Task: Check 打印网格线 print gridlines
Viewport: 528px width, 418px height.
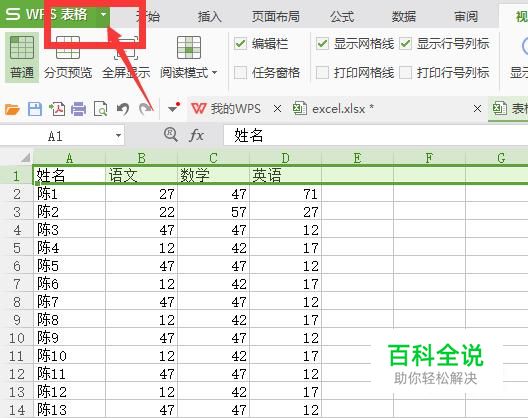Action: tap(322, 72)
